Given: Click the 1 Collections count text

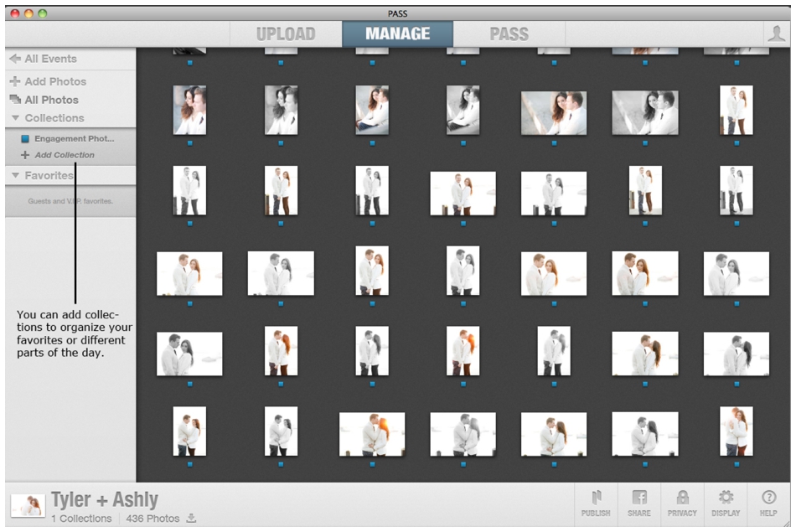Looking at the screenshot, I should tap(81, 519).
